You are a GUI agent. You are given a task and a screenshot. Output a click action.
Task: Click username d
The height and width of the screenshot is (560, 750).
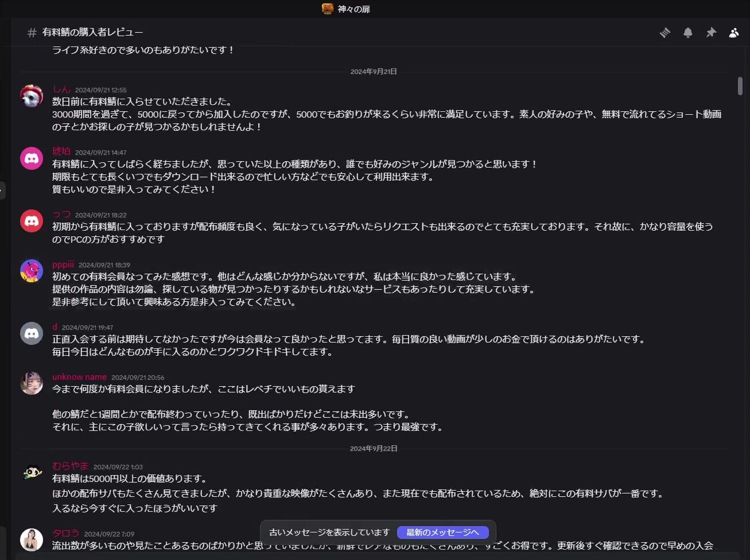pos(55,327)
